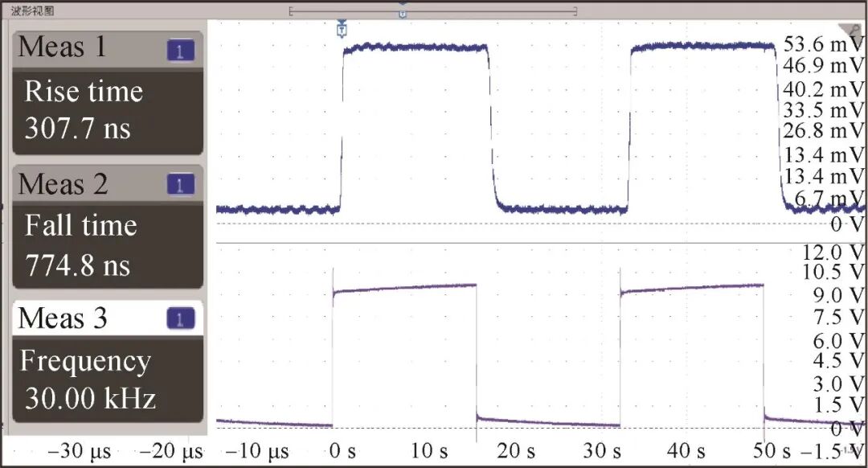The image size is (868, 468).
Task: Click the 20 s time axis label
Action: (x=516, y=451)
